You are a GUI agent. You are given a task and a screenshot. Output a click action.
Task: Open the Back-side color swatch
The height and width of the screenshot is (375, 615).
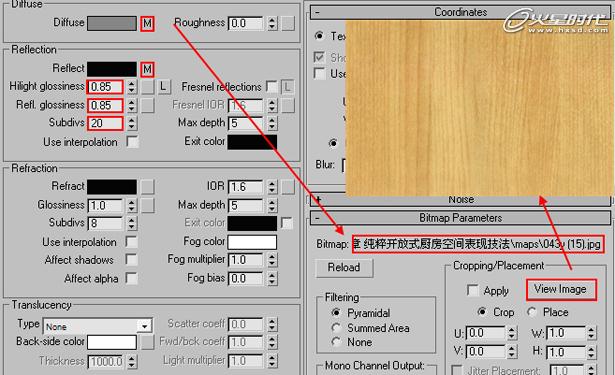pyautogui.click(x=112, y=342)
